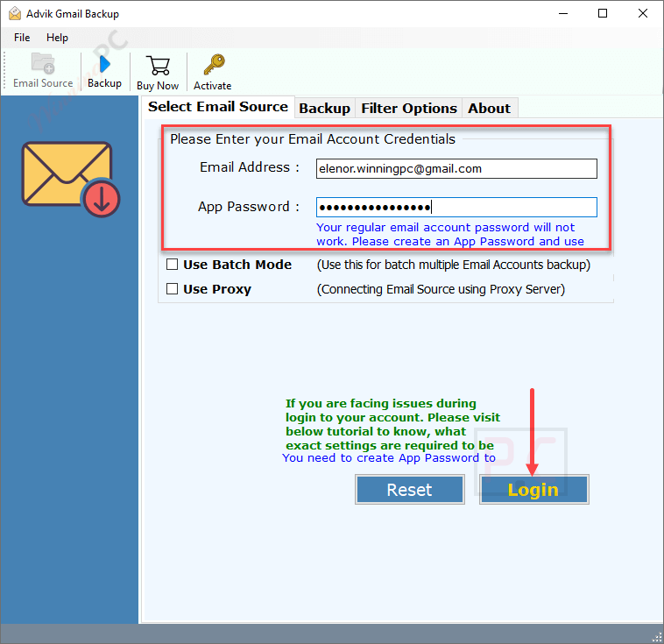
Task: Toggle the Use Proxy checkbox
Action: 173,289
